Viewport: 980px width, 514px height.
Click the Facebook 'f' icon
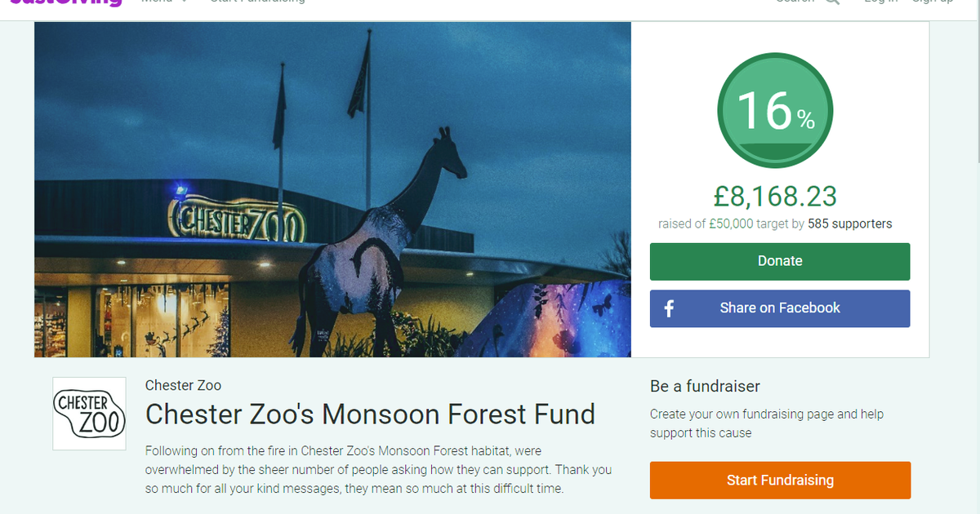coord(669,308)
